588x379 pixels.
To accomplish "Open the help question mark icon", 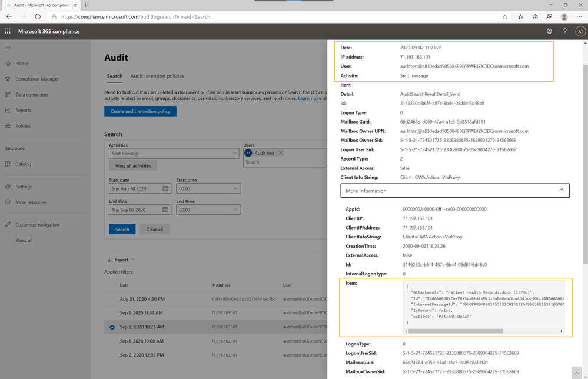I will [x=564, y=32].
